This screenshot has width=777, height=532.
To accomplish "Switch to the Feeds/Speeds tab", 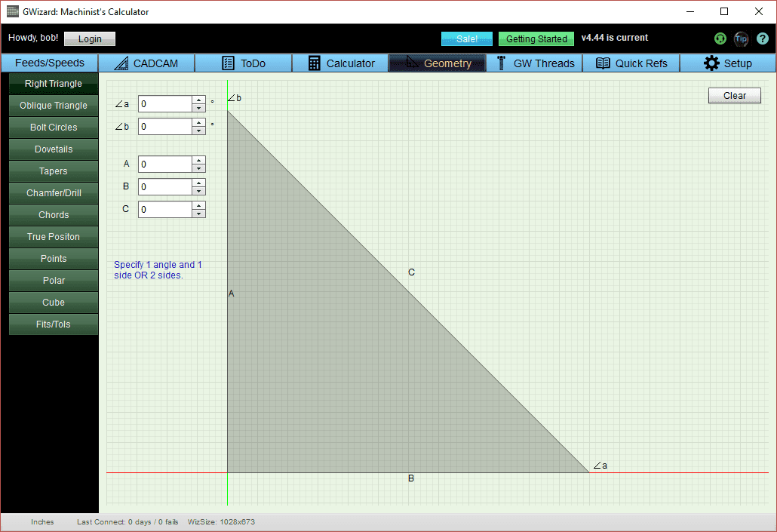I will (49, 63).
